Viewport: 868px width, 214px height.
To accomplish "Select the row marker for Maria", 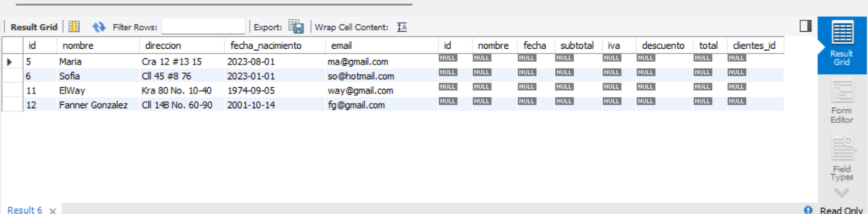I will pyautogui.click(x=11, y=61).
